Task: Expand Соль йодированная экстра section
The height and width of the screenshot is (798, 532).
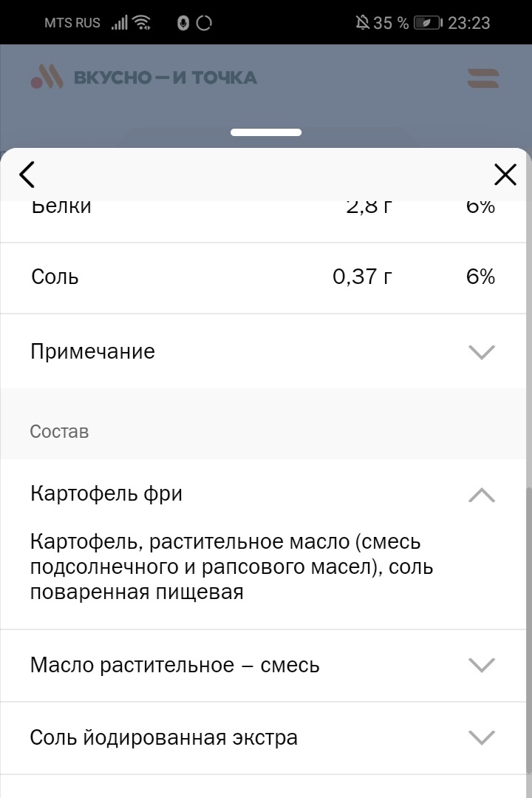Action: pyautogui.click(x=483, y=737)
